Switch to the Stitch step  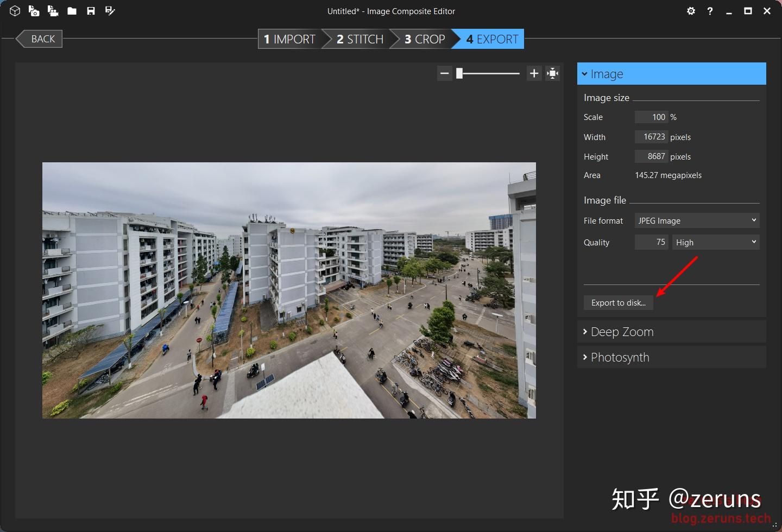[x=356, y=39]
